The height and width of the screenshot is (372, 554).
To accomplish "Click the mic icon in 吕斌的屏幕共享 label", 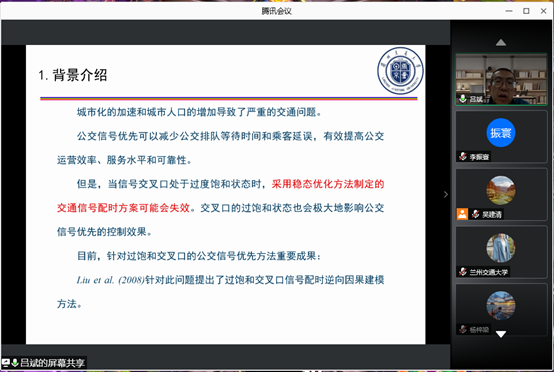I will click(x=15, y=362).
